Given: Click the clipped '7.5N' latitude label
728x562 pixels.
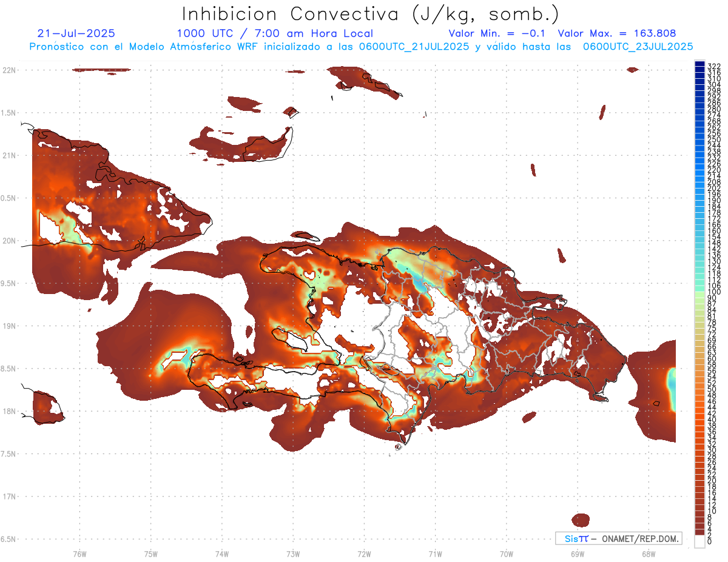Looking at the screenshot, I should tap(8, 453).
